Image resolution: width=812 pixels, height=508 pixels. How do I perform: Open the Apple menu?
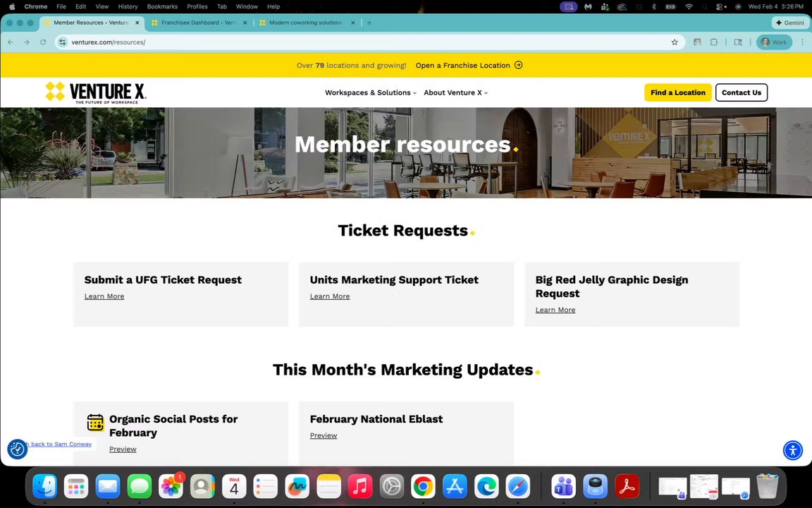(13, 7)
